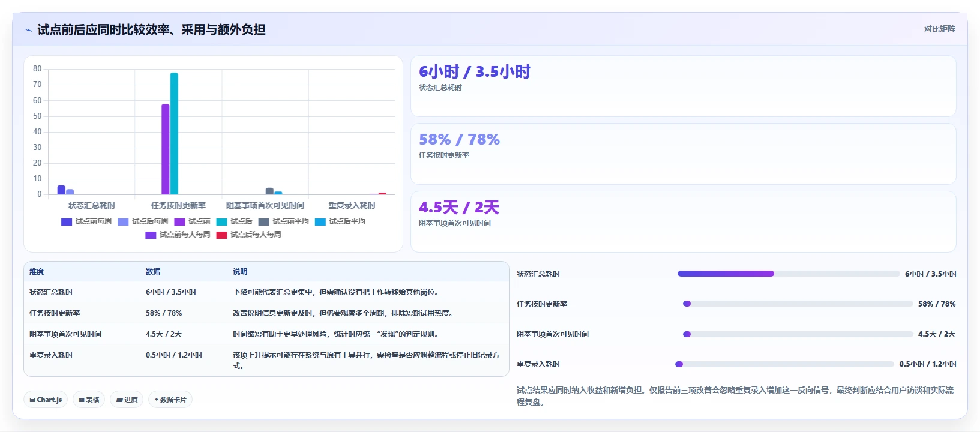Select the 阻塞事项首次可见时间 table row label
The width and height of the screenshot is (980, 432).
[x=65, y=334]
